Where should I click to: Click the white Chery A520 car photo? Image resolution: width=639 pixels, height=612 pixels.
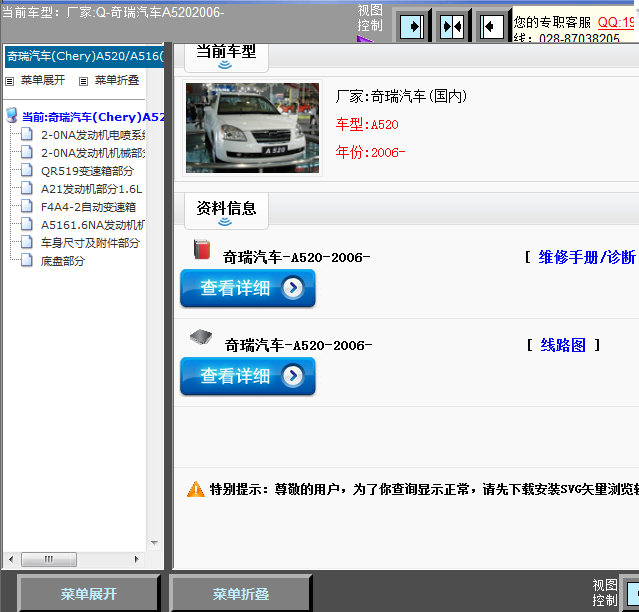pos(252,128)
